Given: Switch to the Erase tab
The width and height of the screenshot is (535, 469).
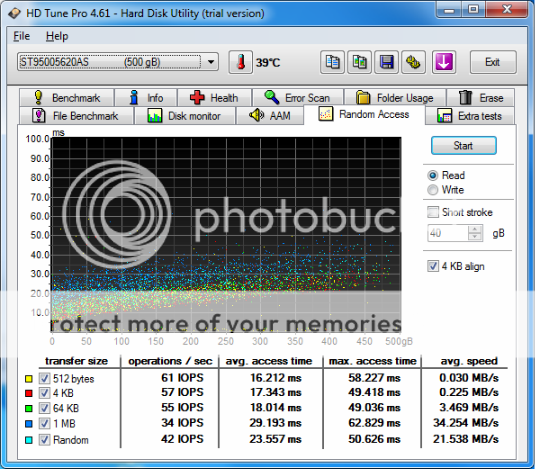Looking at the screenshot, I should pos(480,98).
